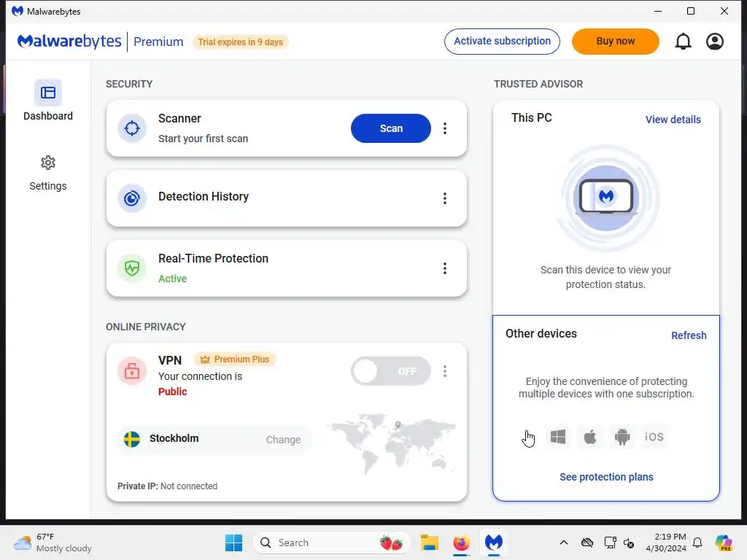Toggle the VPN switch on
The width and height of the screenshot is (747, 560).
(391, 371)
